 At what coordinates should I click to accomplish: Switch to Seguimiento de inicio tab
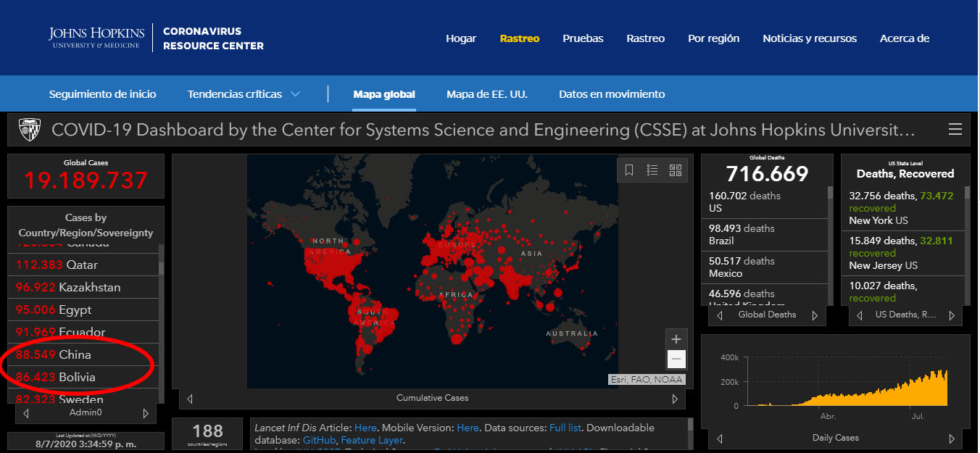tap(103, 94)
